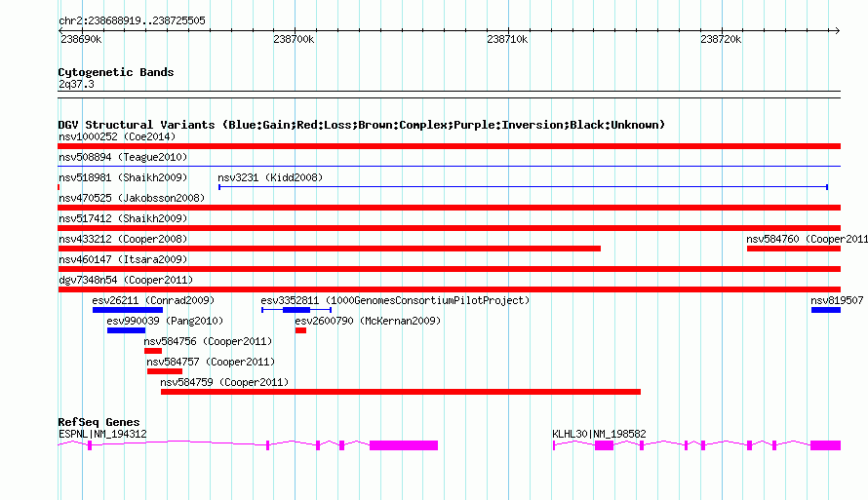This screenshot has height=500, width=868.
Task: Click the RefSeq Genes track title
Action: (99, 422)
